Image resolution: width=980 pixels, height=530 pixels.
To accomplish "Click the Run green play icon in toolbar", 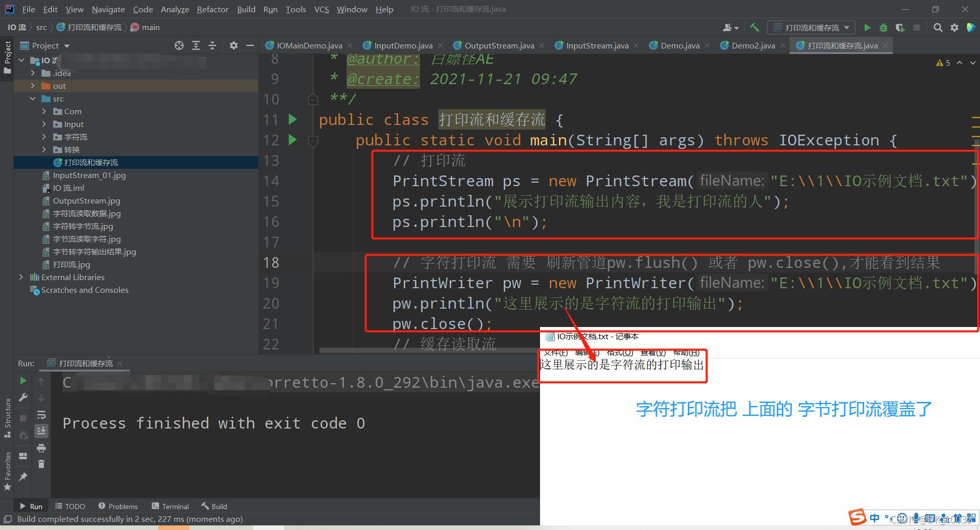I will 867,28.
